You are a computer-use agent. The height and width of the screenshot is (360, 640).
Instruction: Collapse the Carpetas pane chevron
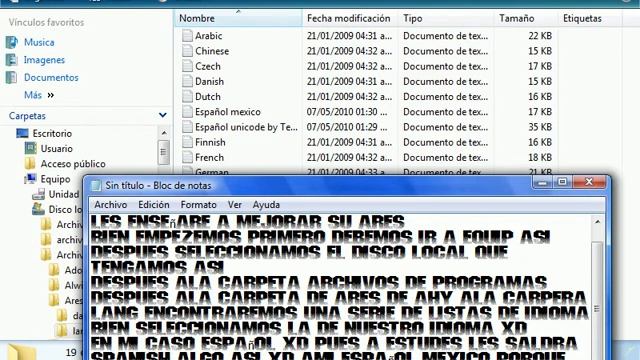point(162,116)
